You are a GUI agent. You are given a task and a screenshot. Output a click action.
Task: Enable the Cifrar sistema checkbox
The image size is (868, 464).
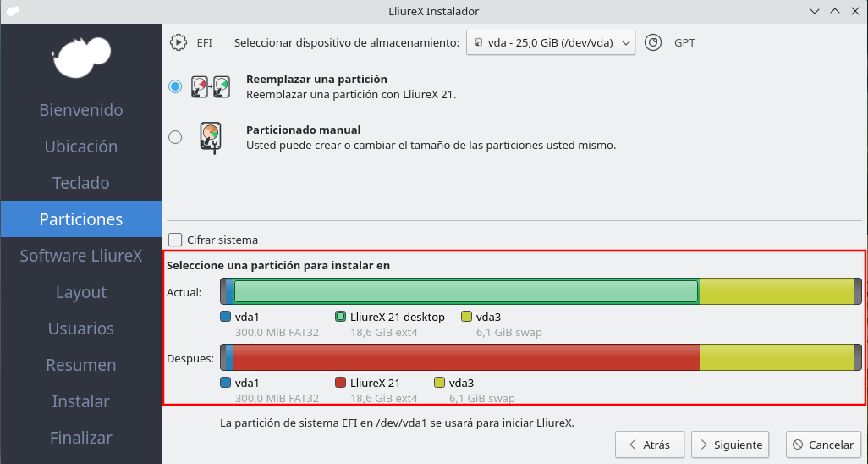click(x=176, y=240)
